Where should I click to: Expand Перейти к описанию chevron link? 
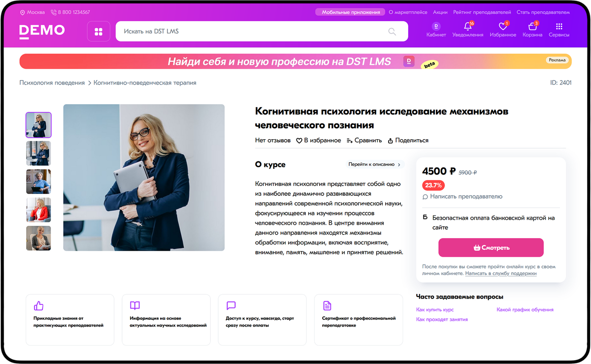coord(374,165)
